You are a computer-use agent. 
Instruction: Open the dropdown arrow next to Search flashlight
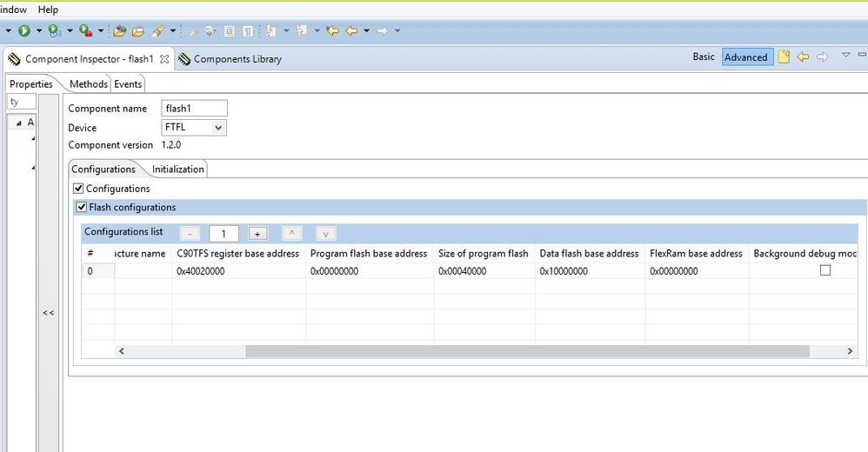(173, 31)
